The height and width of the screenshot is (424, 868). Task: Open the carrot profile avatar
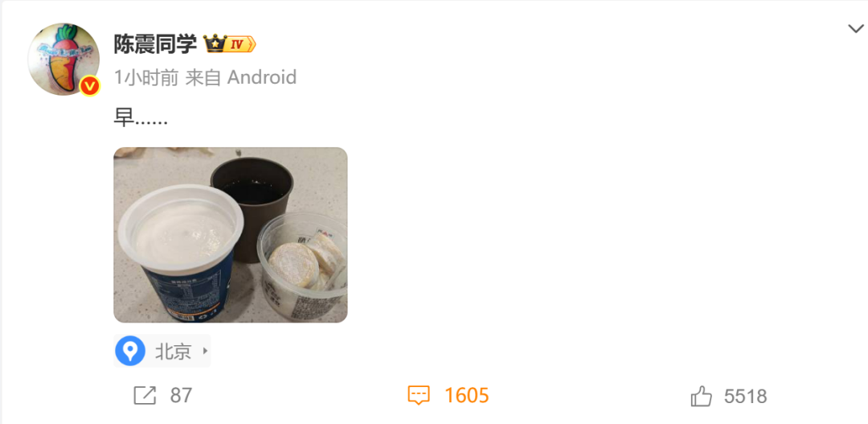tap(63, 60)
